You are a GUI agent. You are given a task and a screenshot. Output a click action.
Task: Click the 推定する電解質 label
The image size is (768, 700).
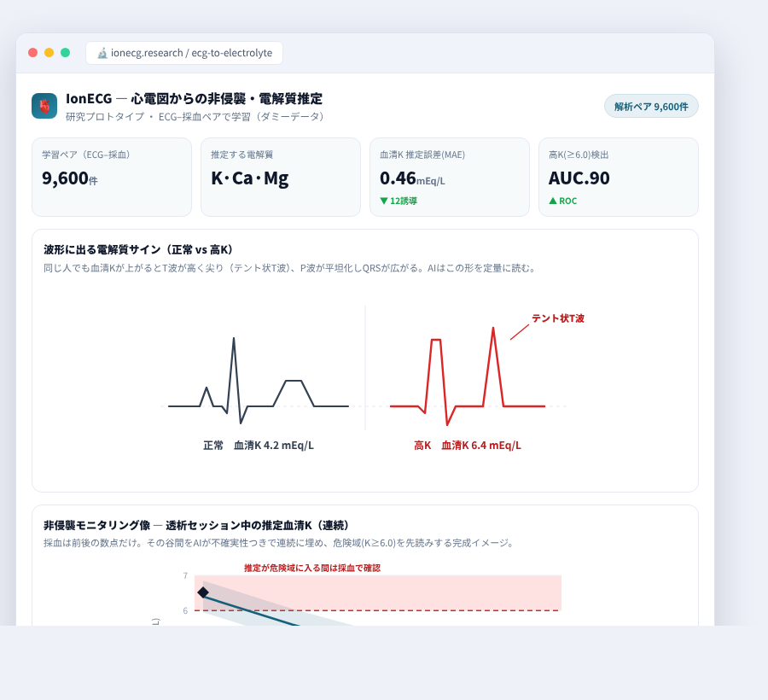coord(242,155)
